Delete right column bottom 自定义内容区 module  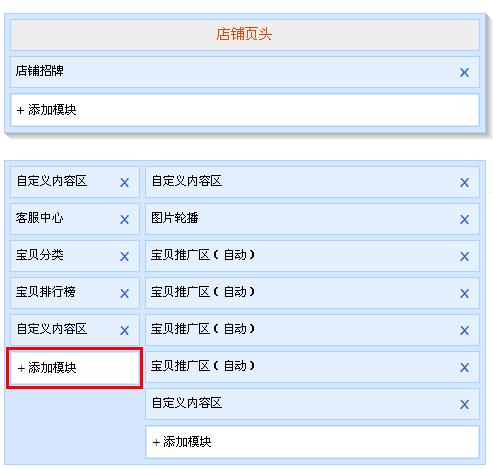(x=464, y=404)
